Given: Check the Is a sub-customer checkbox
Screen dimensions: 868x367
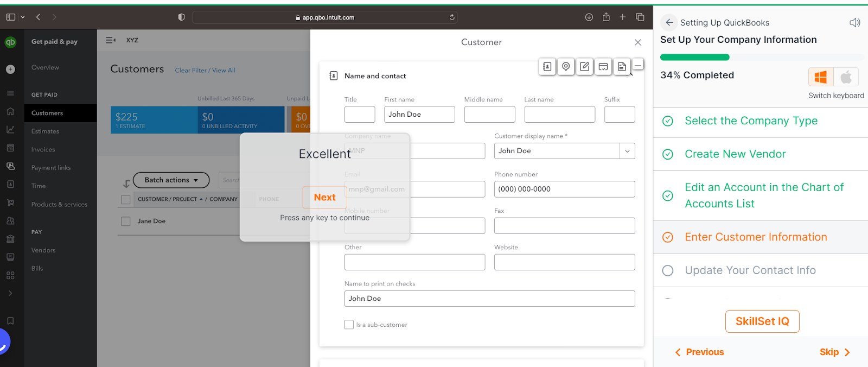Looking at the screenshot, I should pos(349,325).
